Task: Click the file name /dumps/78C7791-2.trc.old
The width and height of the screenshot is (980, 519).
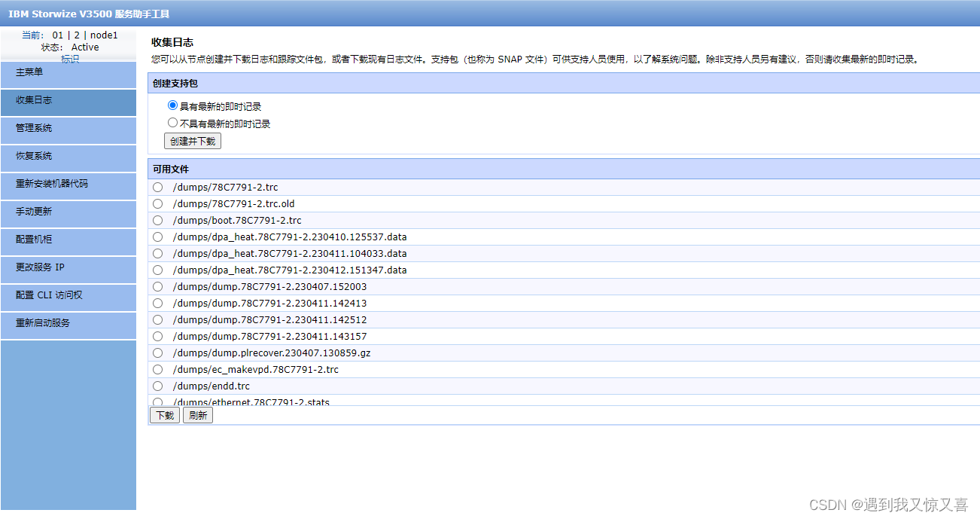Action: 233,204
